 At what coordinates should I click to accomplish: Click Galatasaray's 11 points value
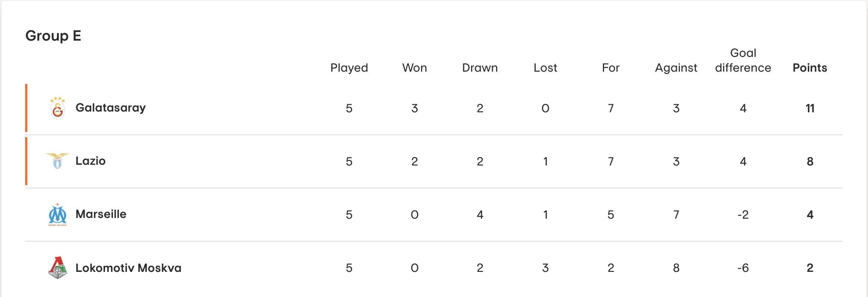810,108
